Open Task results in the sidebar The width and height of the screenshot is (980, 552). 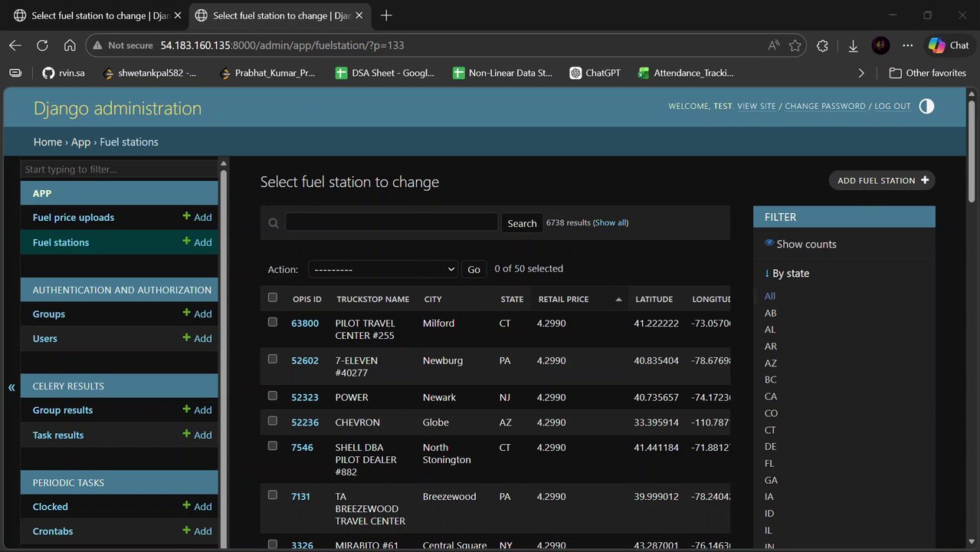[57, 435]
